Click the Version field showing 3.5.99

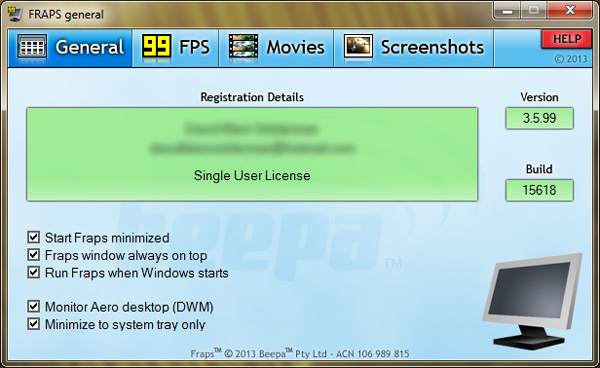click(539, 118)
